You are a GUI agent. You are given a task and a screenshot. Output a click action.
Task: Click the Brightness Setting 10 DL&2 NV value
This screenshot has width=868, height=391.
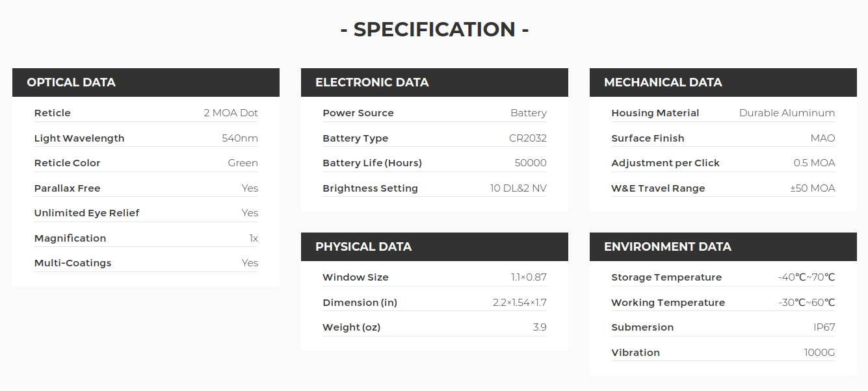tap(519, 188)
